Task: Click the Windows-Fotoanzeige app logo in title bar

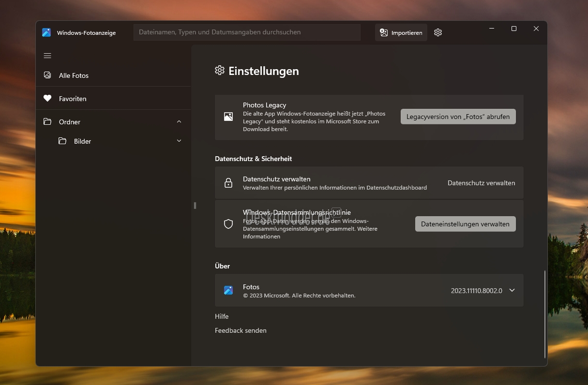Action: 46,32
